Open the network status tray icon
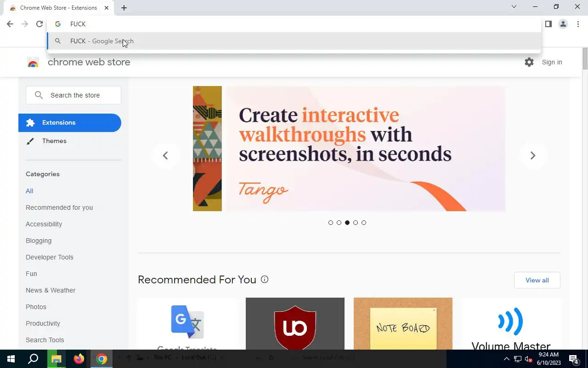588x368 pixels. pos(518,359)
